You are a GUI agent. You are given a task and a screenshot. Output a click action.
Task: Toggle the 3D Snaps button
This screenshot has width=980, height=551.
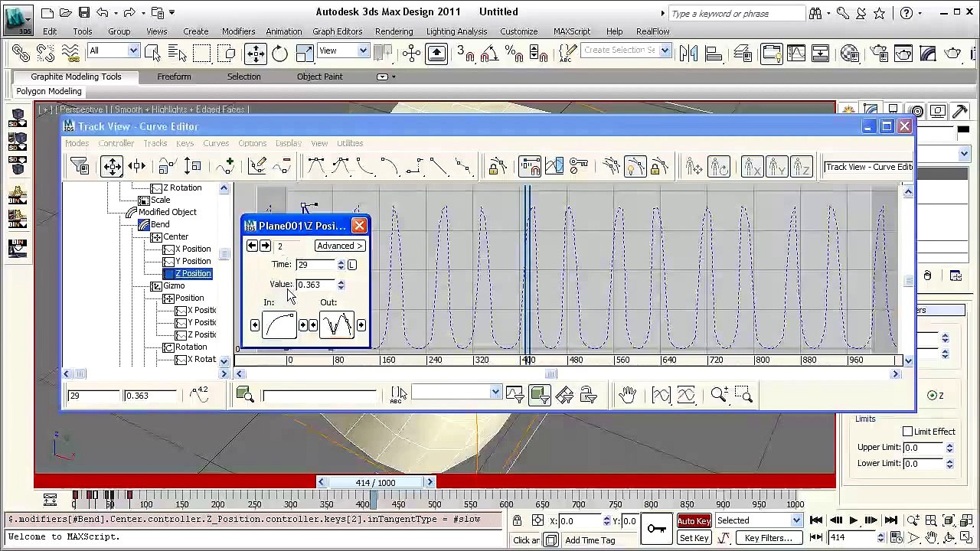pos(465,53)
